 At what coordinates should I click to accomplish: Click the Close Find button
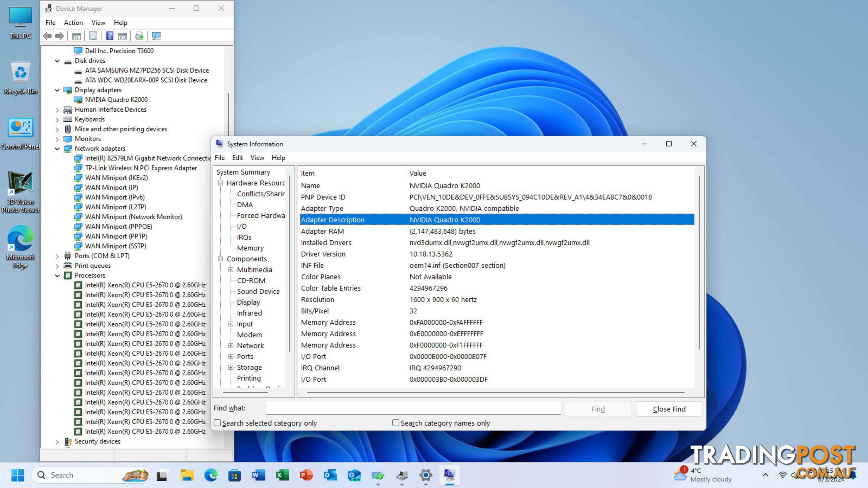(669, 409)
